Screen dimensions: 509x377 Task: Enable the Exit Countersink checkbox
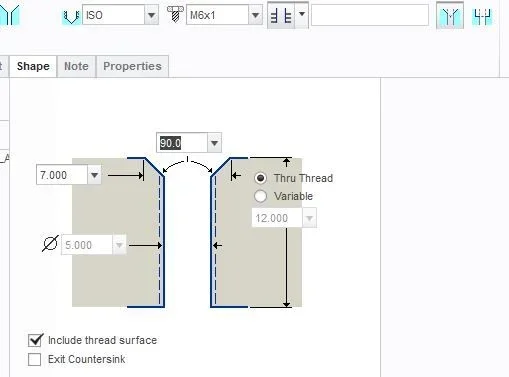35,360
